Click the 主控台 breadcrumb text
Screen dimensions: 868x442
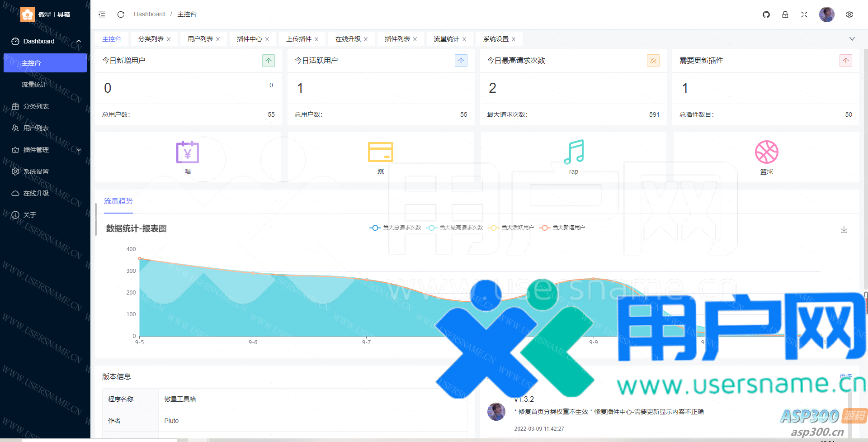click(x=187, y=14)
